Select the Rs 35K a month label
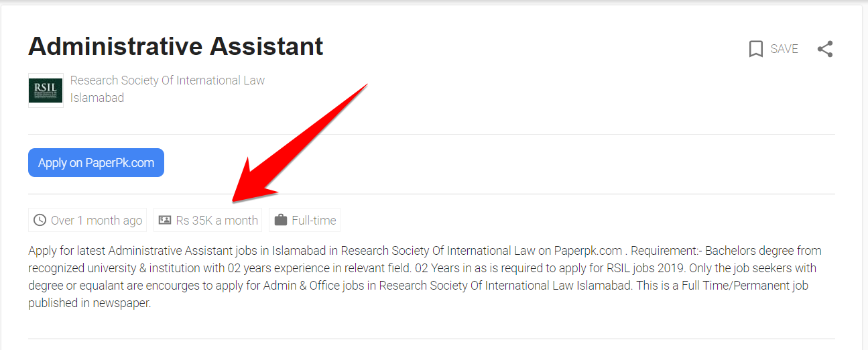The image size is (868, 350). click(216, 221)
